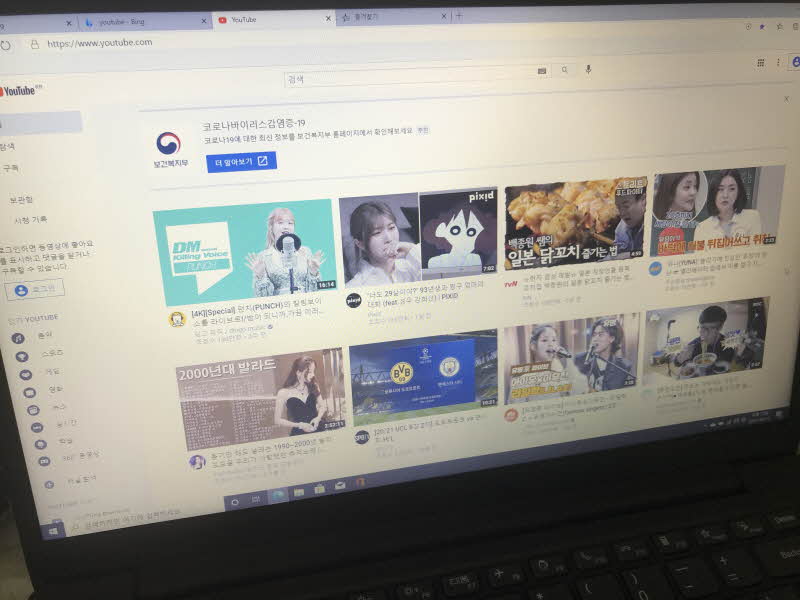Click the lock icon in address bar
The image size is (800, 600).
(35, 44)
